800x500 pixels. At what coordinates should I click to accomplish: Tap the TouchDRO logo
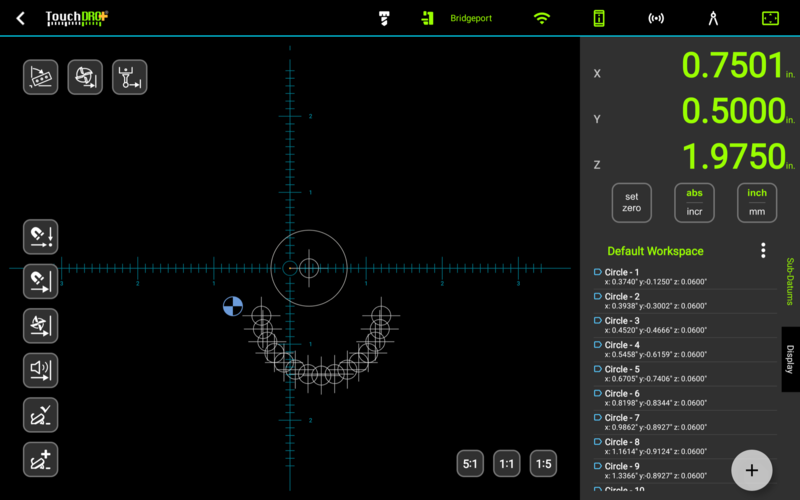77,18
